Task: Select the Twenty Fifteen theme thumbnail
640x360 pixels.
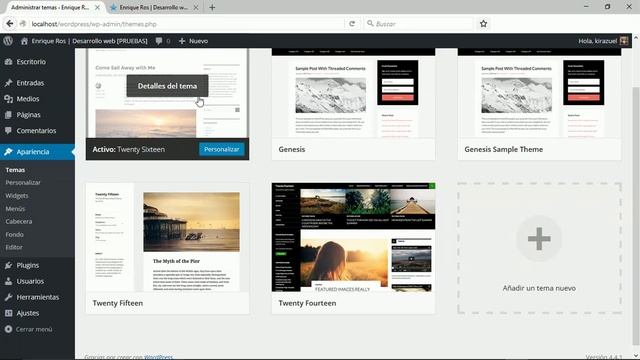Action: click(167, 237)
